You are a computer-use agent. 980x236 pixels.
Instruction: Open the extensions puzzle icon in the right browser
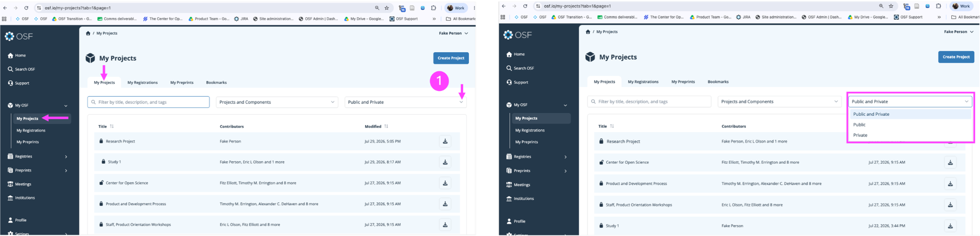938,6
